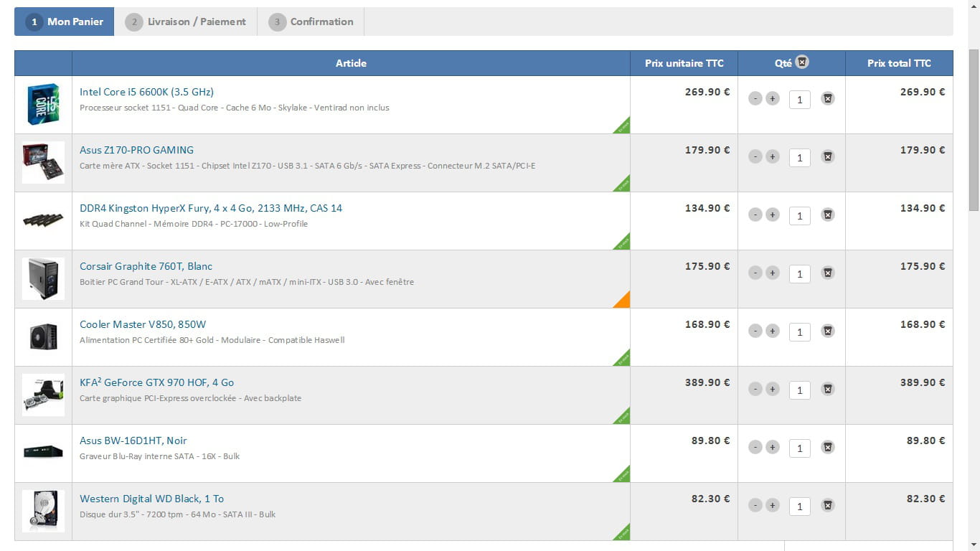Increase quantity of Intel Core i5 6600K
The height and width of the screenshot is (551, 980).
[x=772, y=98]
